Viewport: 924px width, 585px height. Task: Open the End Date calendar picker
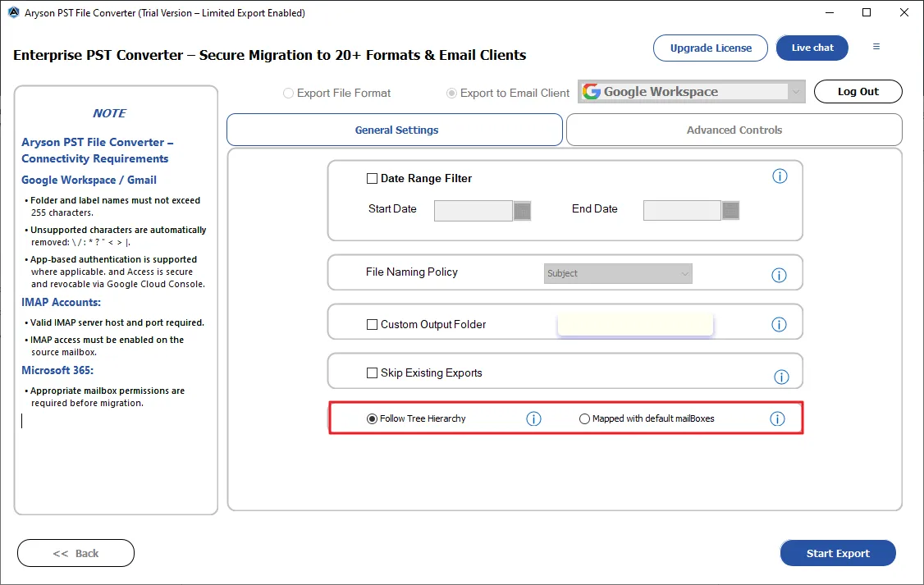pyautogui.click(x=730, y=210)
